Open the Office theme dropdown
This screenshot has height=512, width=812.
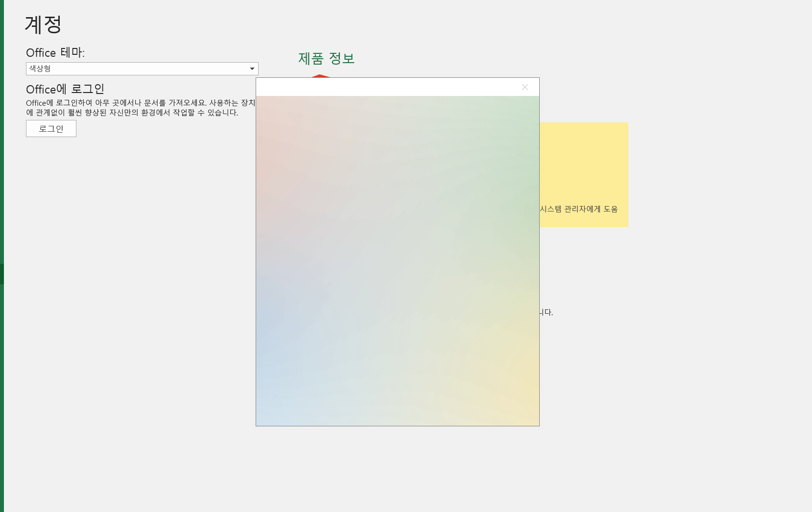[142, 69]
